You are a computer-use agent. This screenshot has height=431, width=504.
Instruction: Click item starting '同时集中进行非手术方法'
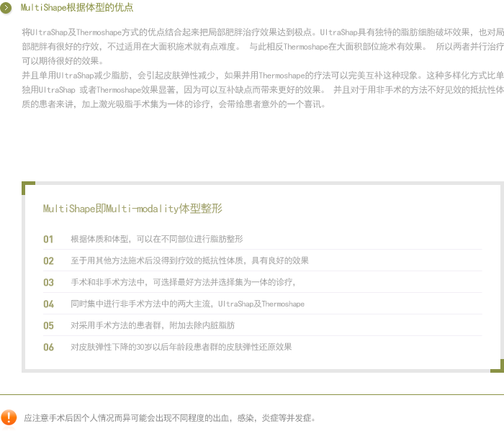pos(187,304)
